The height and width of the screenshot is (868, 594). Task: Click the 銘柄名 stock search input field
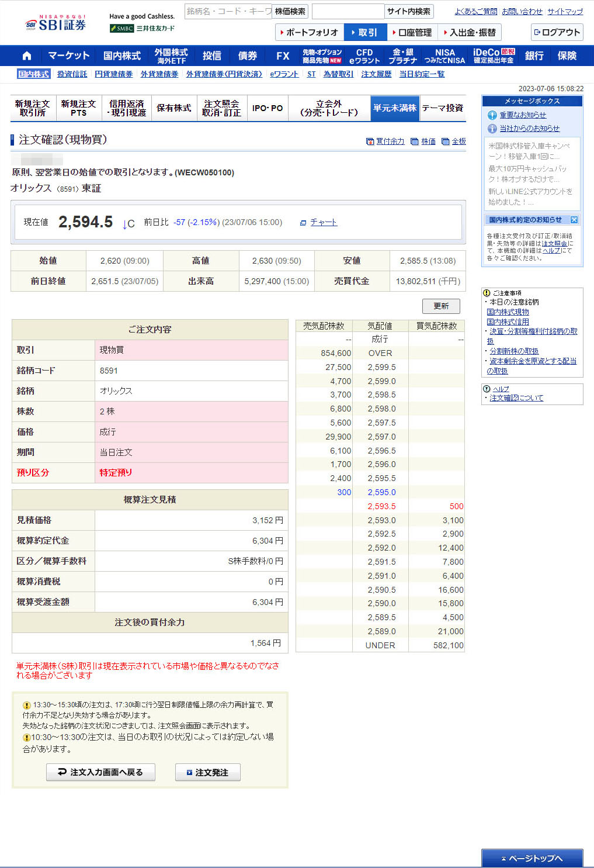pyautogui.click(x=228, y=11)
